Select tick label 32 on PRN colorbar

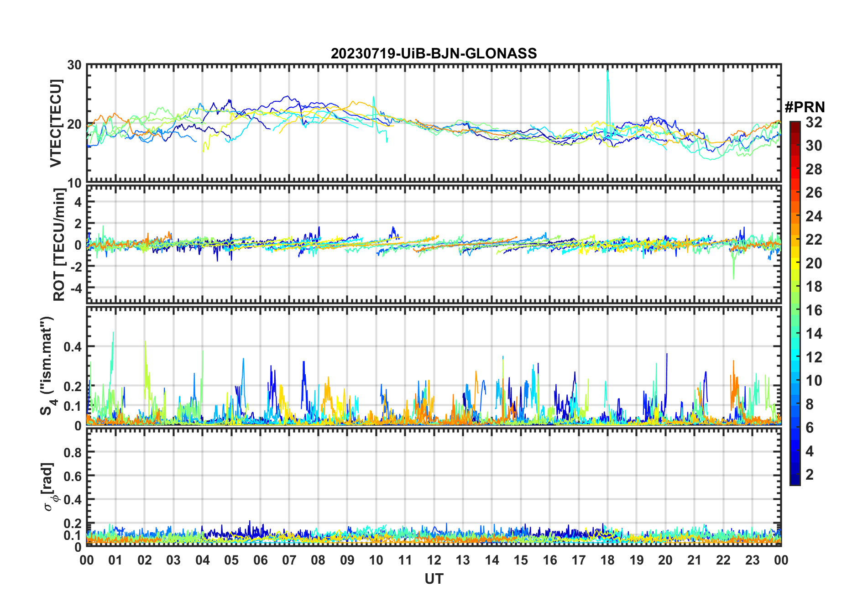click(814, 122)
